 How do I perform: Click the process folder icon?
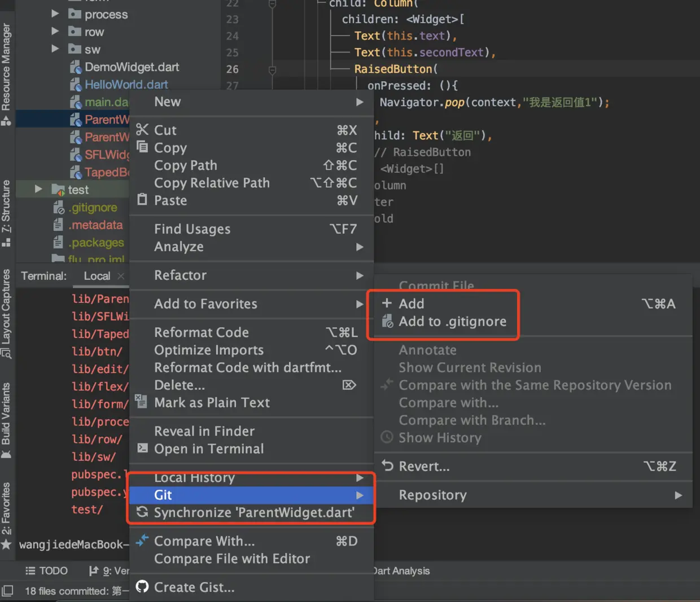coord(75,14)
